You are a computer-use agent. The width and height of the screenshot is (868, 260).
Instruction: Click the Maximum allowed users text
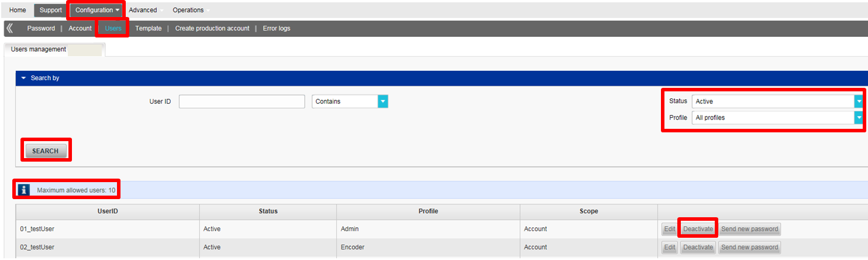point(76,190)
